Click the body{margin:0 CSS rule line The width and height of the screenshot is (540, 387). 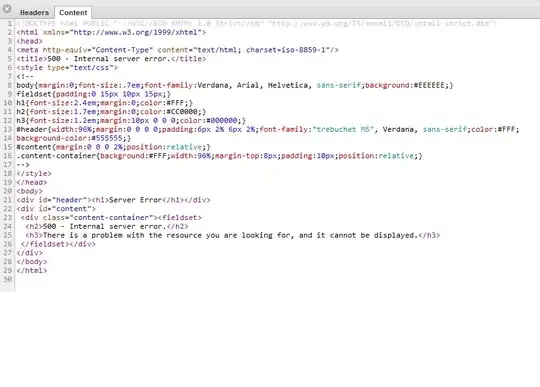(235, 85)
